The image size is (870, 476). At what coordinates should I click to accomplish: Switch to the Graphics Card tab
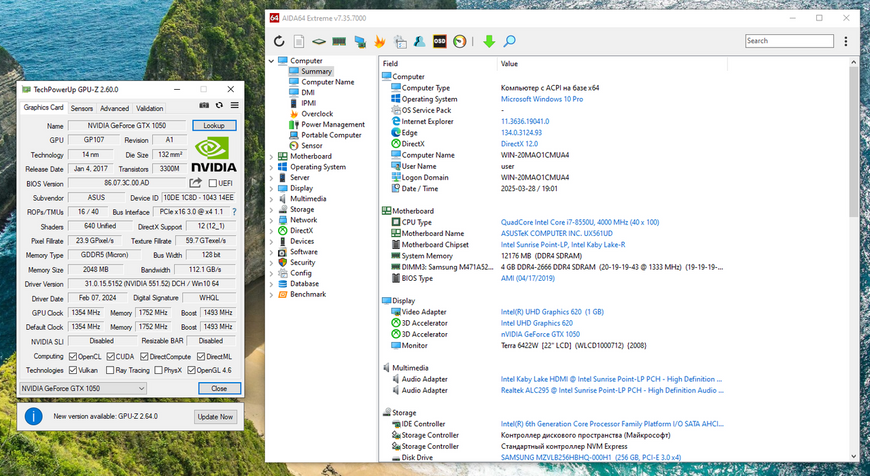(x=43, y=107)
